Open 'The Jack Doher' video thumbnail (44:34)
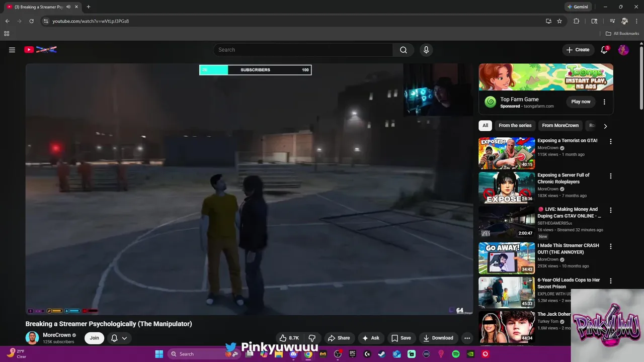 coord(507,327)
